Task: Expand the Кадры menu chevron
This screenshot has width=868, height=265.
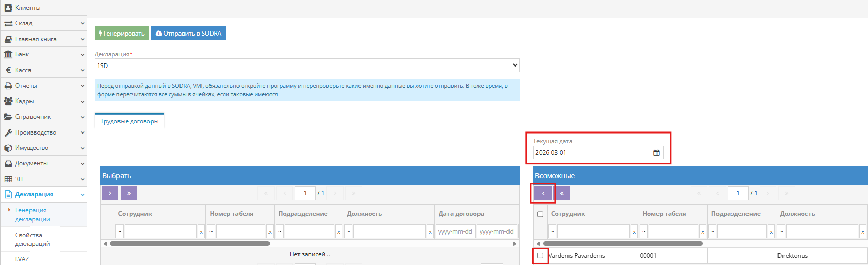Action: (x=82, y=101)
